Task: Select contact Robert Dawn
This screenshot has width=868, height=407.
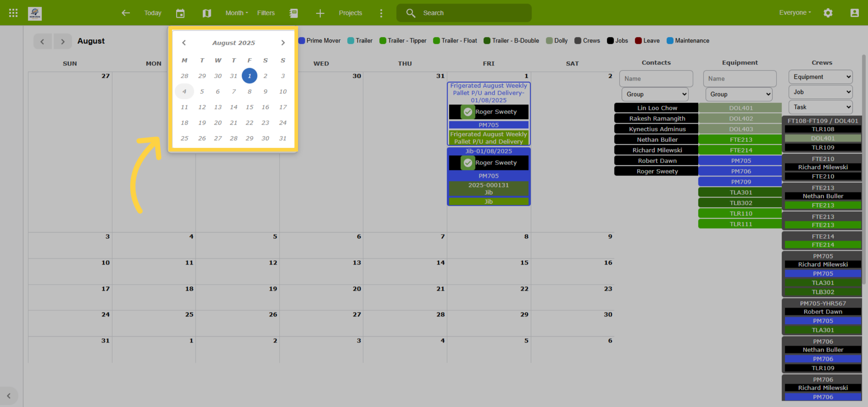Action: [656, 161]
